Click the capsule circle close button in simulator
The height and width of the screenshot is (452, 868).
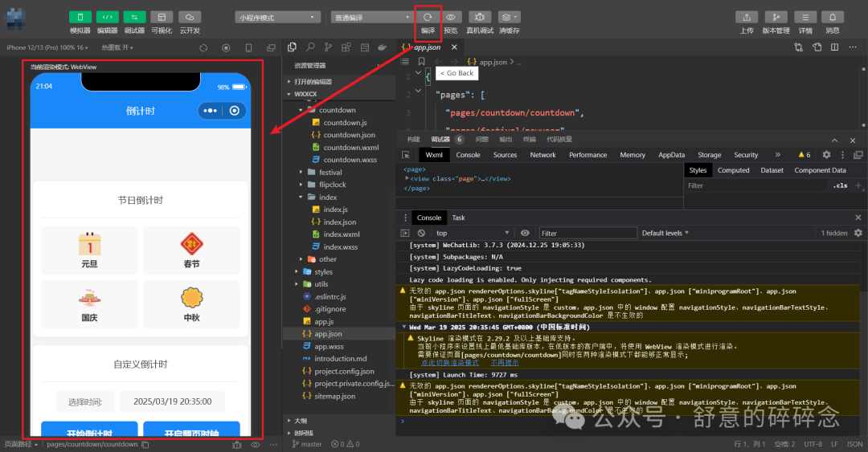(x=234, y=111)
